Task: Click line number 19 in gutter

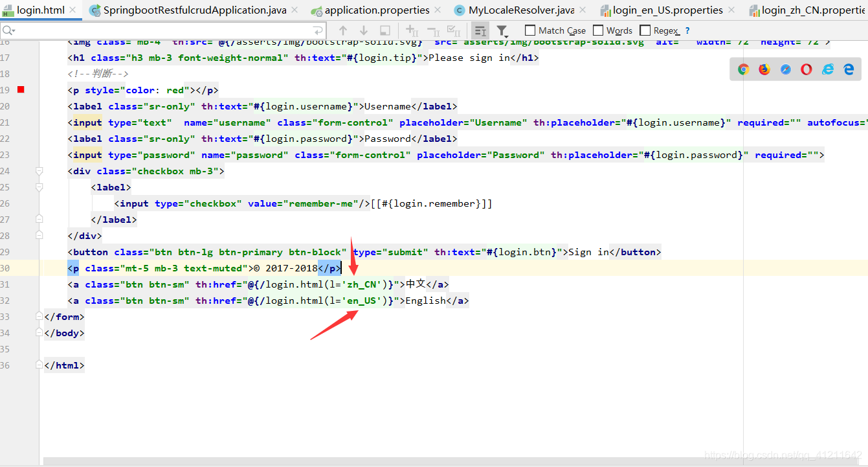Action: pos(5,90)
